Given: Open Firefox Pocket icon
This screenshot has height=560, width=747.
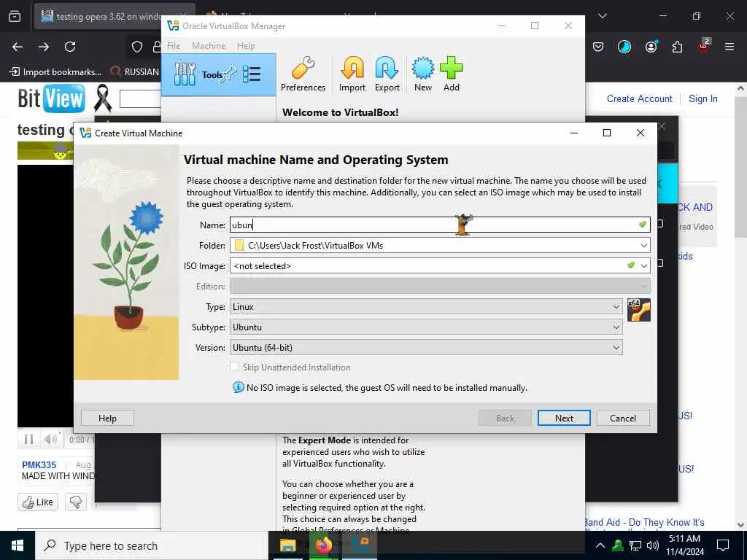Looking at the screenshot, I should pyautogui.click(x=598, y=47).
